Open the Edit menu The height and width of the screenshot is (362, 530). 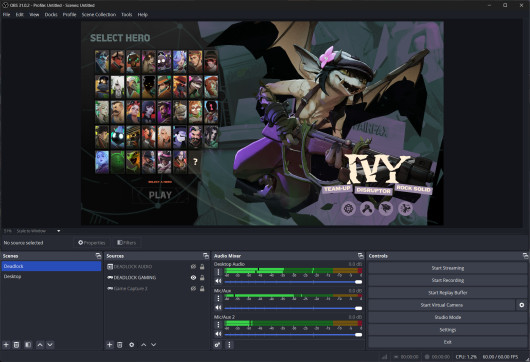click(x=20, y=15)
